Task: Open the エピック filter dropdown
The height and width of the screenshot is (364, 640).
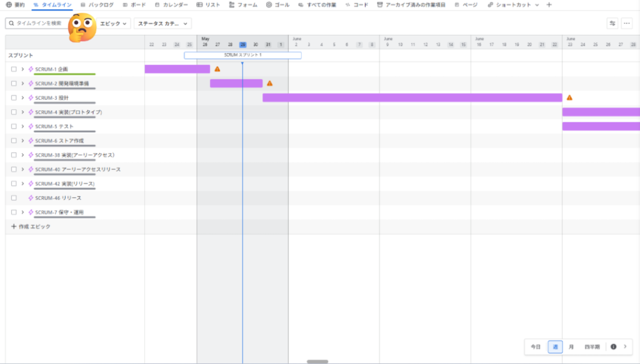Action: 114,23
